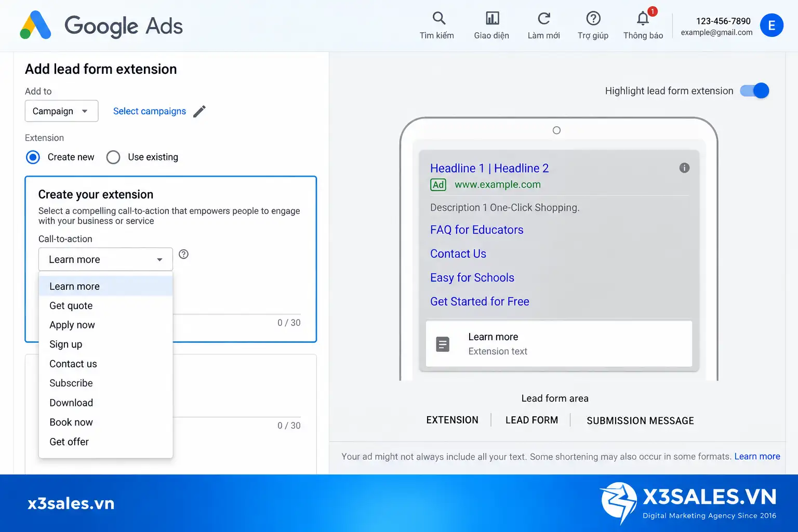
Task: Click Contact Us sitelink in preview
Action: click(x=458, y=254)
